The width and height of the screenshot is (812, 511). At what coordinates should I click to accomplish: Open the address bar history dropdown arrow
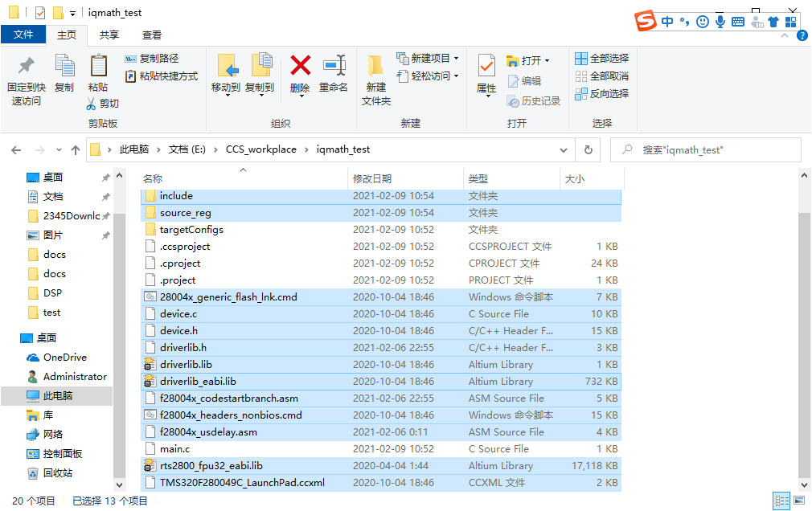(563, 149)
